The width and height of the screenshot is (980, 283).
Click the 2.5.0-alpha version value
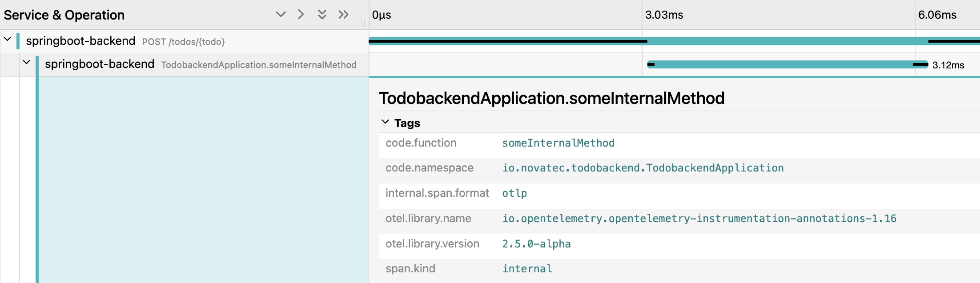[536, 244]
